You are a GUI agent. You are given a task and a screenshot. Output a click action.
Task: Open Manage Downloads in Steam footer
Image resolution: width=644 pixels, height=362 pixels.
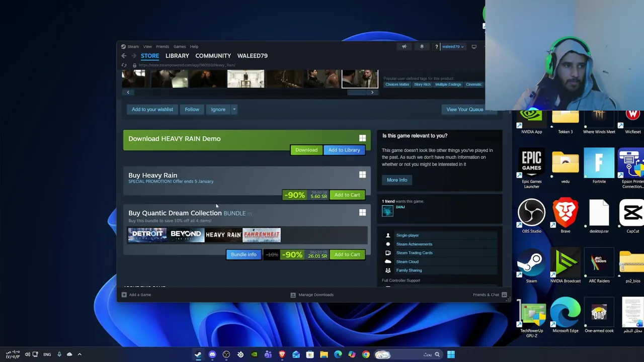(312, 295)
